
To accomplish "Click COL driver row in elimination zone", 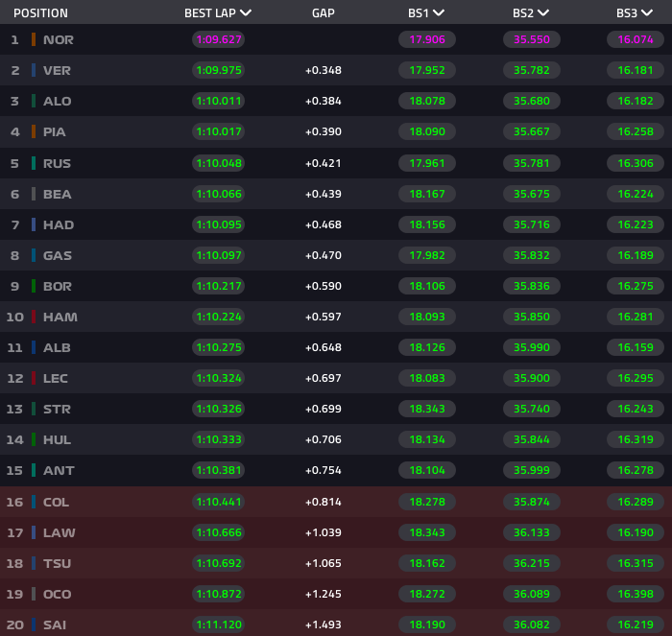I will pos(56,502).
